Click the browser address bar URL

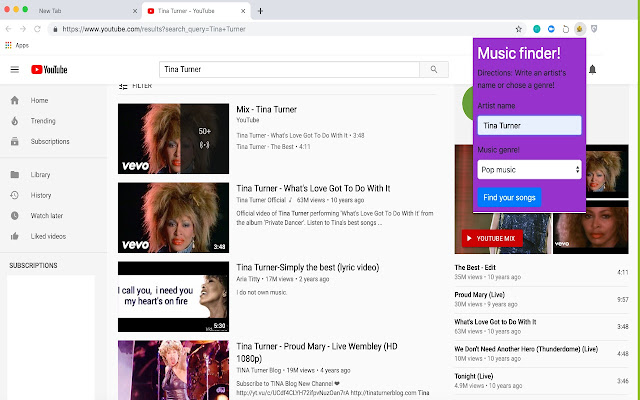pyautogui.click(x=154, y=29)
